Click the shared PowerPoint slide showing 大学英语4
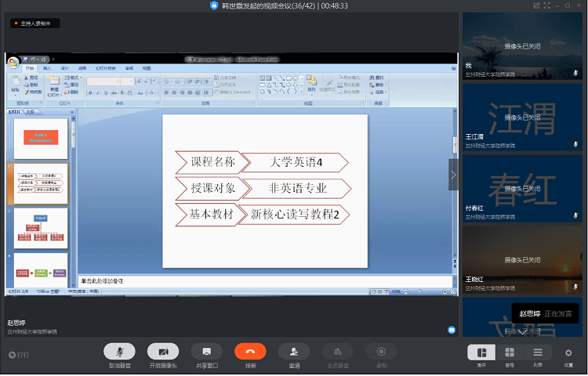The image size is (588, 376). [265, 190]
